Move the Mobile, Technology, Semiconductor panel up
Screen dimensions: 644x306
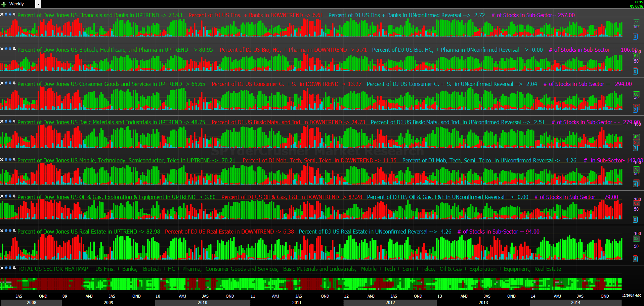pyautogui.click(x=6, y=160)
